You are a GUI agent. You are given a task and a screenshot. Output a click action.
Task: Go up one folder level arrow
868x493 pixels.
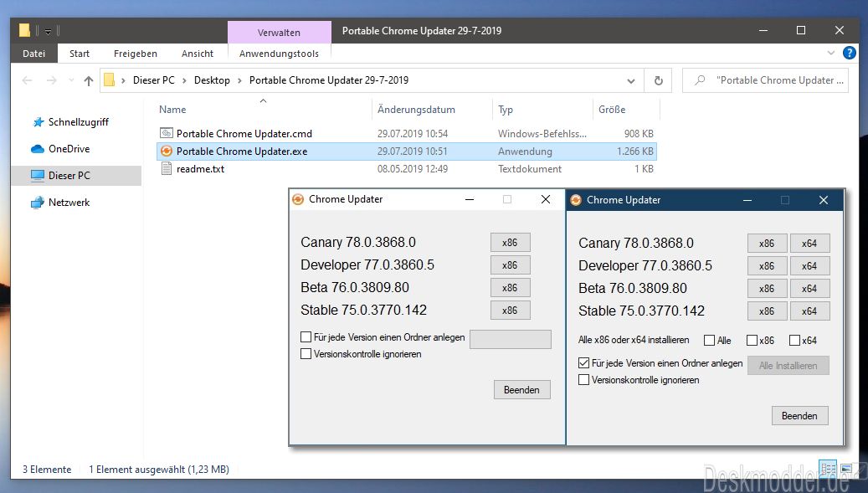click(x=89, y=81)
